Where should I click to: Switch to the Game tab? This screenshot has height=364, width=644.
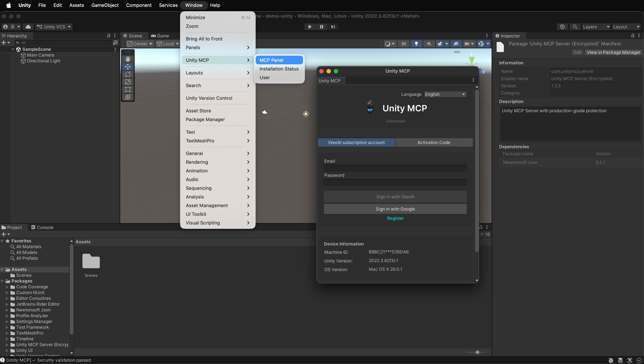pyautogui.click(x=160, y=36)
